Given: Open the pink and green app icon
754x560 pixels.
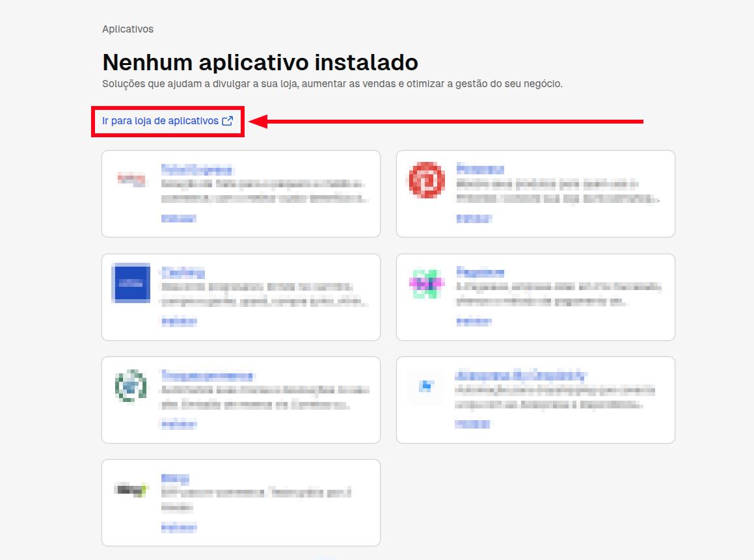Looking at the screenshot, I should [426, 284].
